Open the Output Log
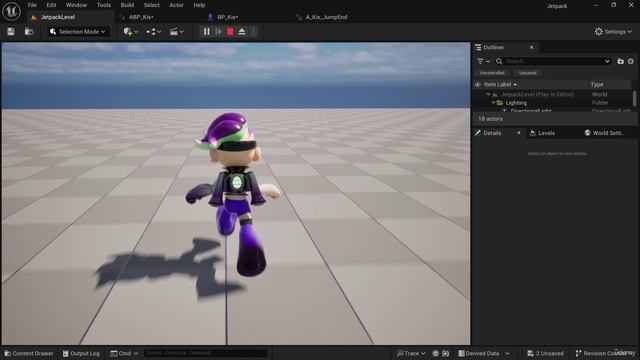The height and width of the screenshot is (360, 640). (81, 353)
